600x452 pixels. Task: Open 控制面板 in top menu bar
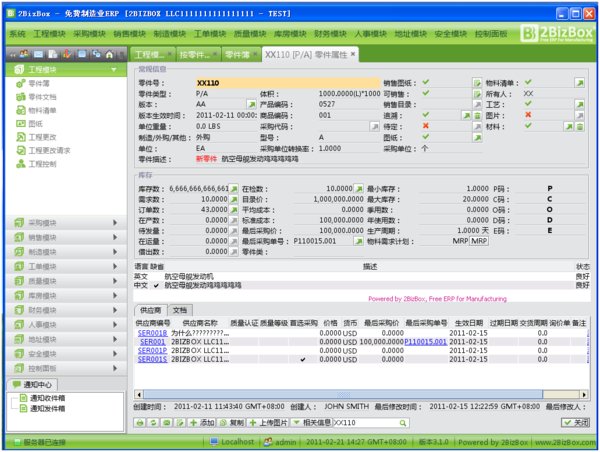pyautogui.click(x=491, y=34)
